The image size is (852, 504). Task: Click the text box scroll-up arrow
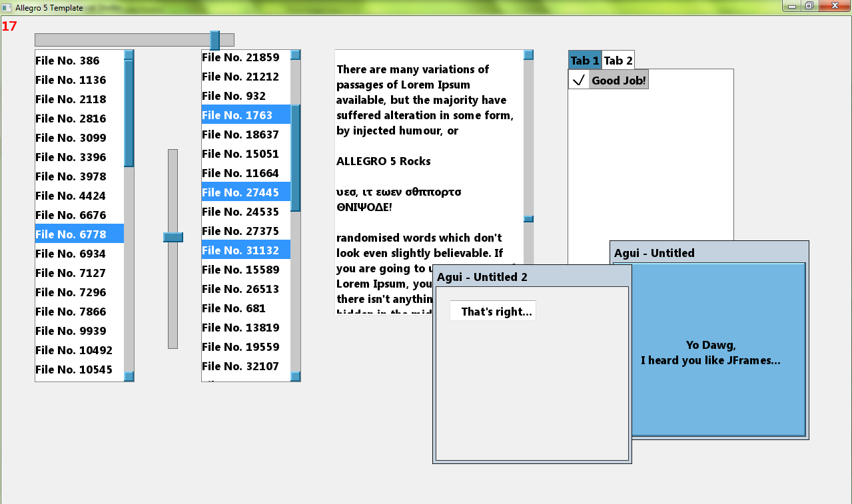(x=529, y=55)
